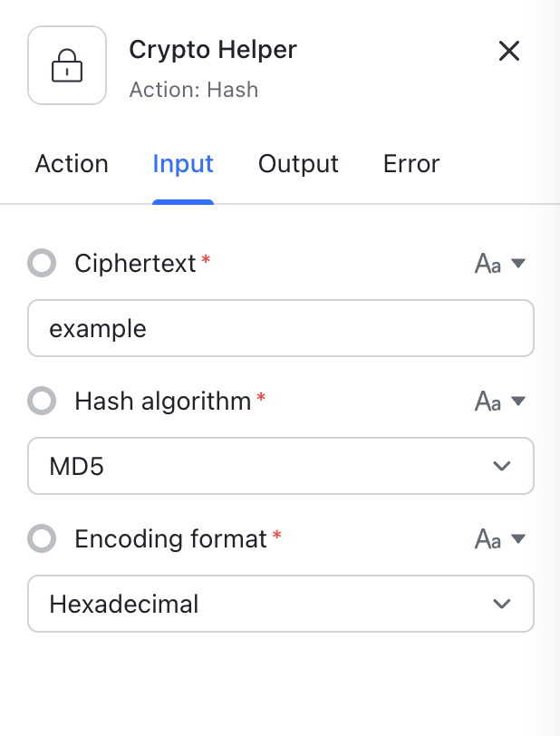
Task: Click the Aa icon for Encoding format
Action: [488, 538]
